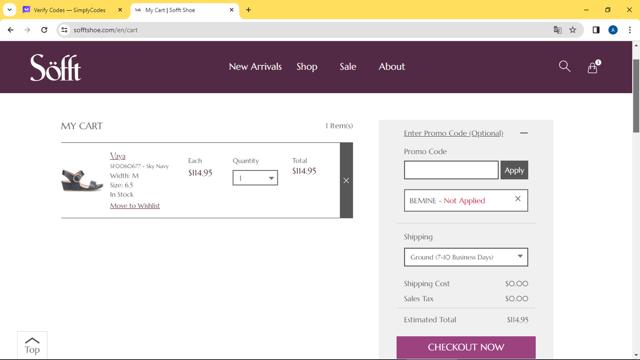
Task: Open the Chrome profile avatar
Action: (613, 30)
